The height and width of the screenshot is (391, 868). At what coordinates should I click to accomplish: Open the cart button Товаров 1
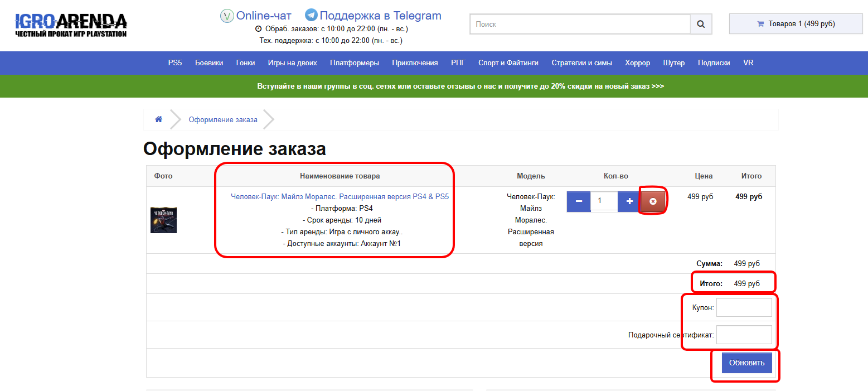[x=796, y=24]
